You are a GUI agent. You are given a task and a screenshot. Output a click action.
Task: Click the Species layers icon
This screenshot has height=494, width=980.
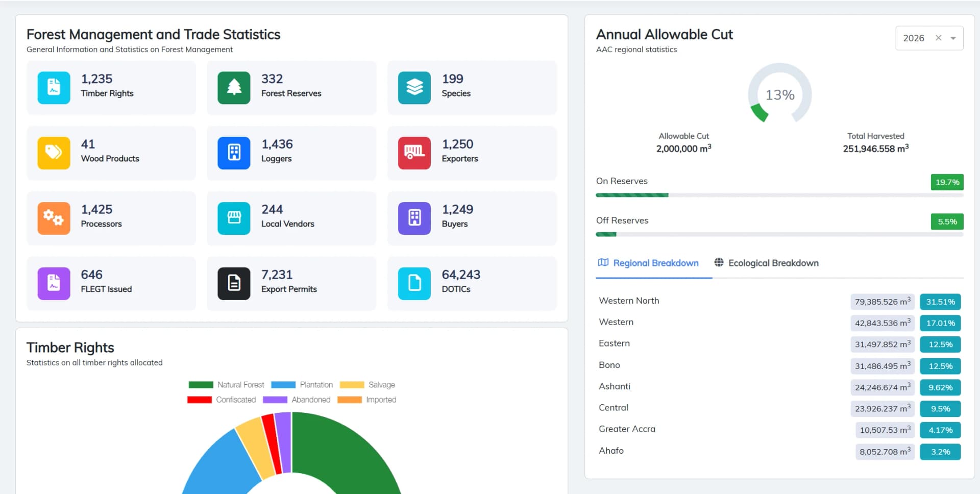[414, 88]
